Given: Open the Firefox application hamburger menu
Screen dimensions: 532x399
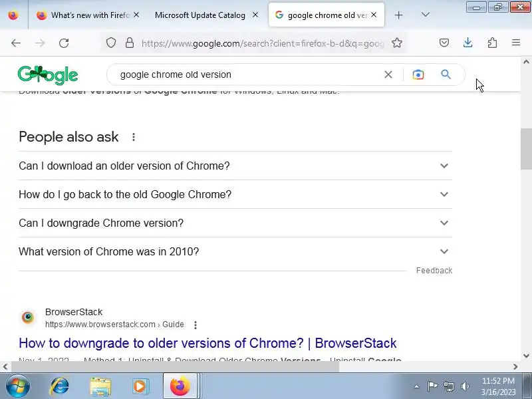Looking at the screenshot, I should click(x=516, y=43).
